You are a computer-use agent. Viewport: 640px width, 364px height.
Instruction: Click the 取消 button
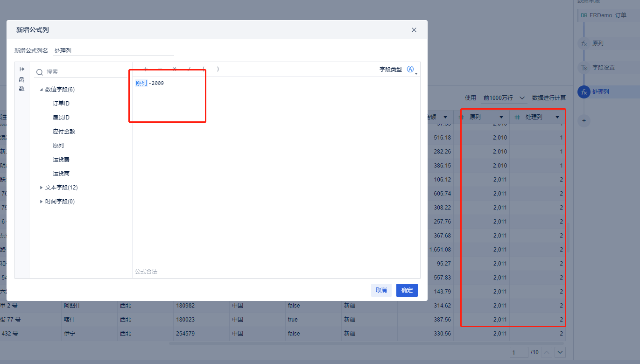381,290
